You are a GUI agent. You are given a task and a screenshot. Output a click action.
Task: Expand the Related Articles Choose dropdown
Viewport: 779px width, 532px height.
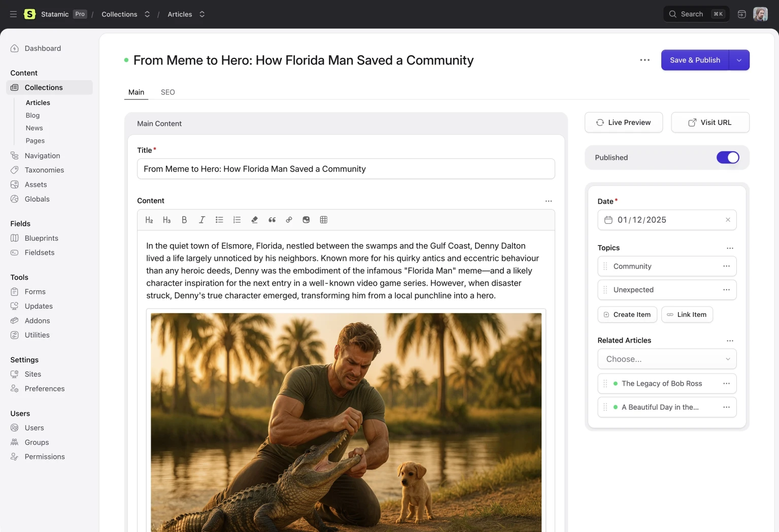(x=667, y=359)
